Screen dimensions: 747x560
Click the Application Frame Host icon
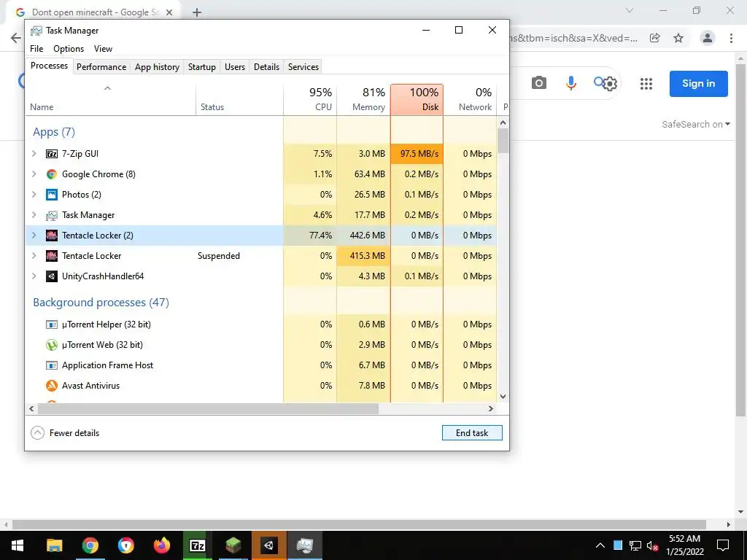(52, 365)
